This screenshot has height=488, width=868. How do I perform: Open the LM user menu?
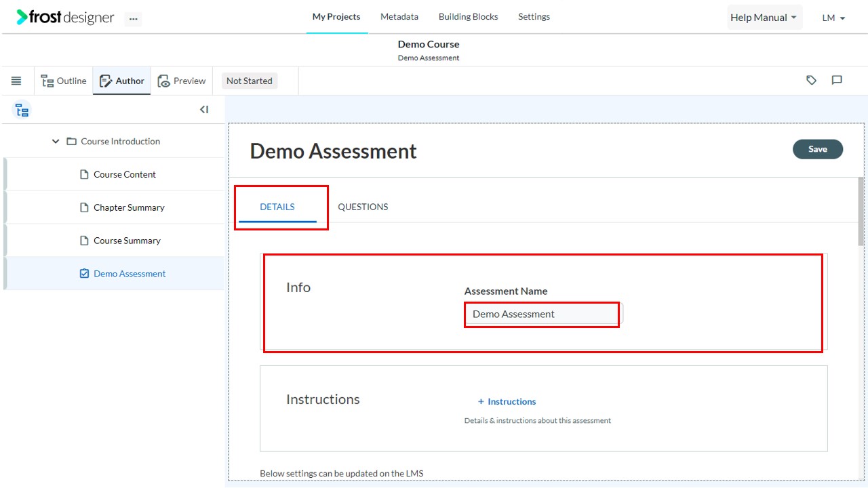834,18
